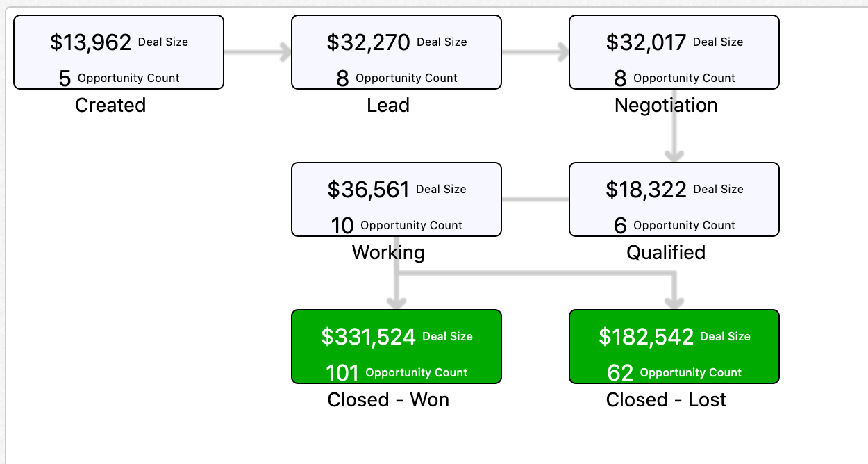Click the "Created" label text
The width and height of the screenshot is (868, 464).
[x=110, y=106]
